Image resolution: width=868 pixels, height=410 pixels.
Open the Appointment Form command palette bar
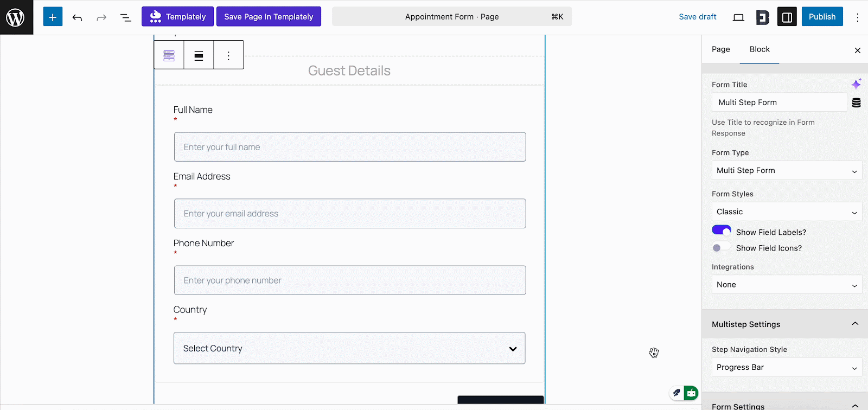coord(452,17)
